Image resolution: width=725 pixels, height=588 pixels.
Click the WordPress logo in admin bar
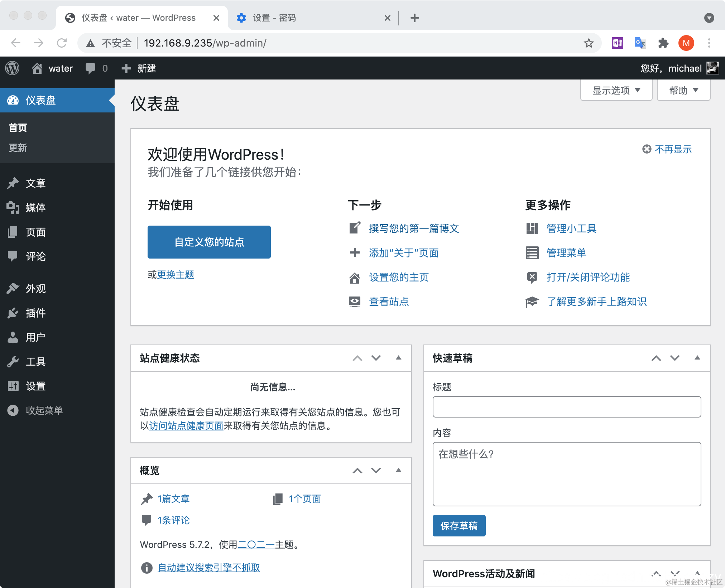pos(13,68)
